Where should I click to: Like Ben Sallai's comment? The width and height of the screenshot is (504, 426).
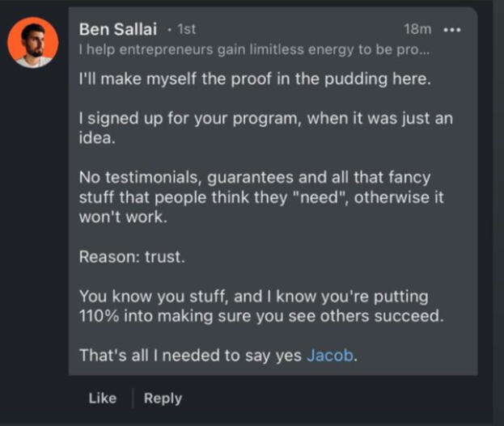pos(102,398)
